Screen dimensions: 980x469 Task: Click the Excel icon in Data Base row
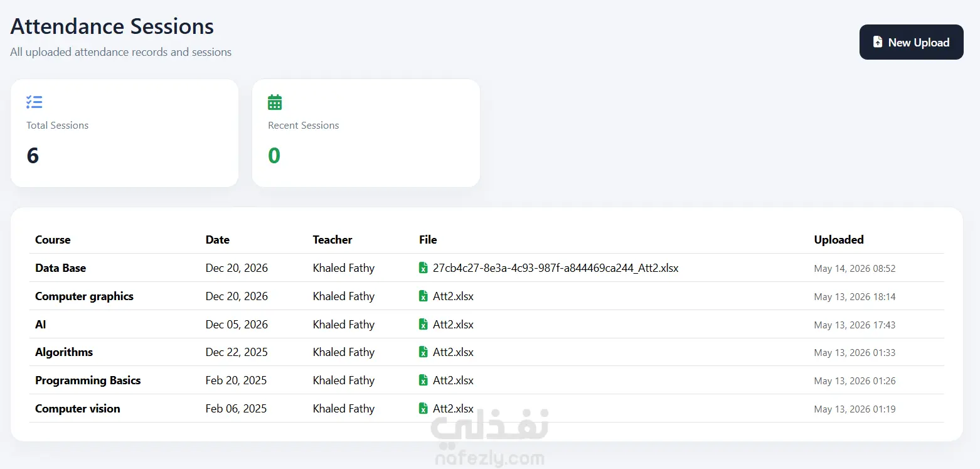[423, 268]
